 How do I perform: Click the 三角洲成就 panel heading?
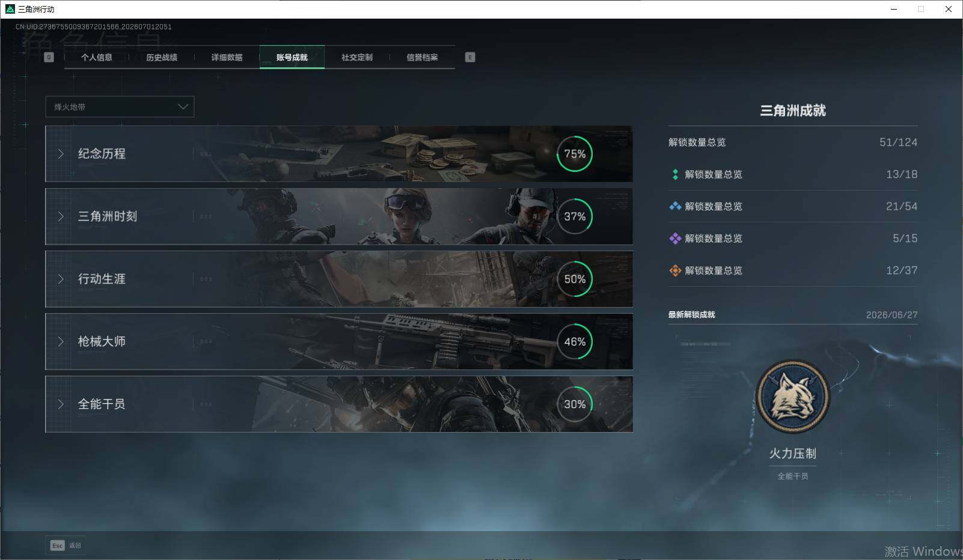(x=793, y=111)
